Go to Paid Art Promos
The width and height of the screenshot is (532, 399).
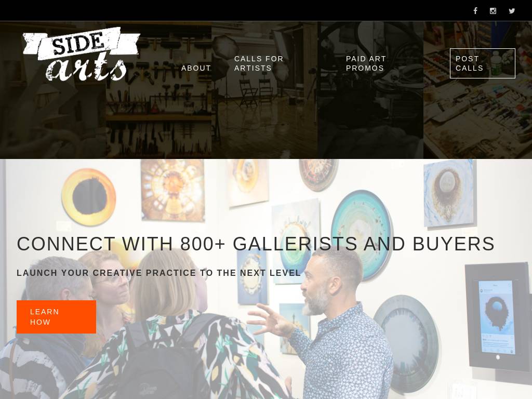[366, 63]
